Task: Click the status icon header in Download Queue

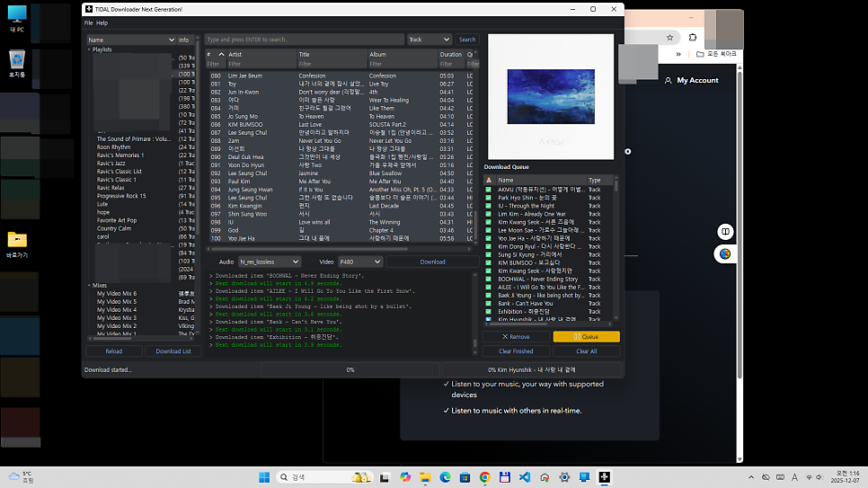Action: click(488, 180)
